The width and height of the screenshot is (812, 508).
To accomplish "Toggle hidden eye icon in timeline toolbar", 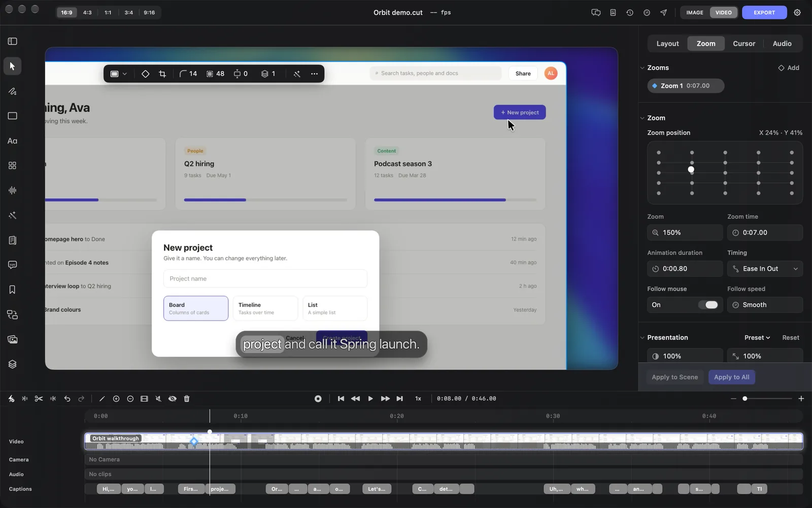I will 173,399.
